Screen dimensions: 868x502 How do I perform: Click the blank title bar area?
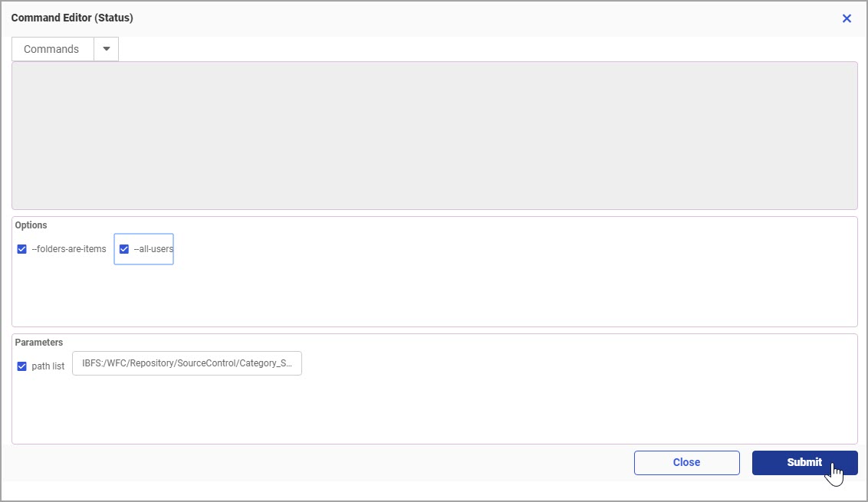tap(460, 18)
